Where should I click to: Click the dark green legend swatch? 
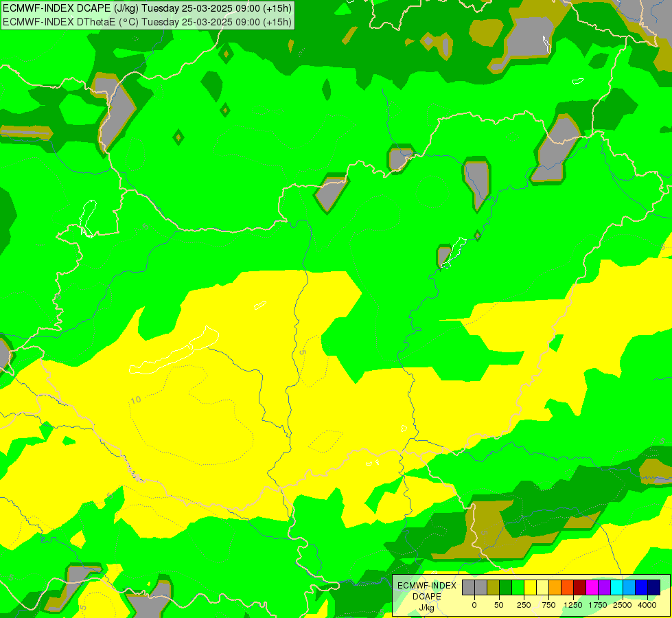tap(505, 588)
